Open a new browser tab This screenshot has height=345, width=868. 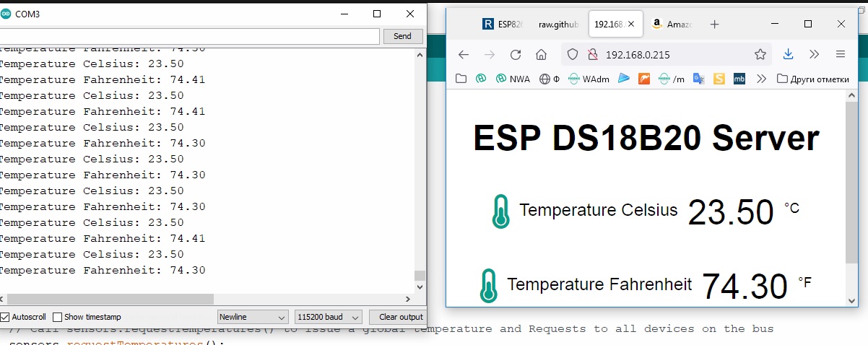coord(714,24)
